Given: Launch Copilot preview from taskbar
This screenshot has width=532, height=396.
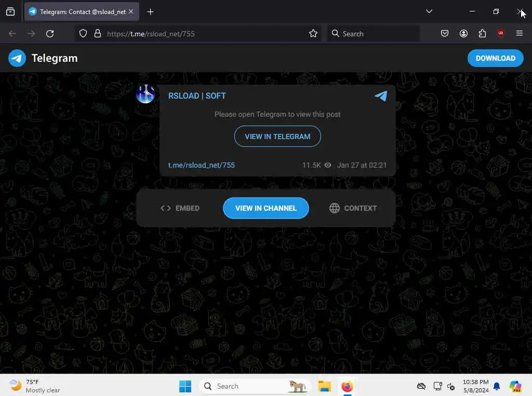Looking at the screenshot, I should [x=515, y=386].
